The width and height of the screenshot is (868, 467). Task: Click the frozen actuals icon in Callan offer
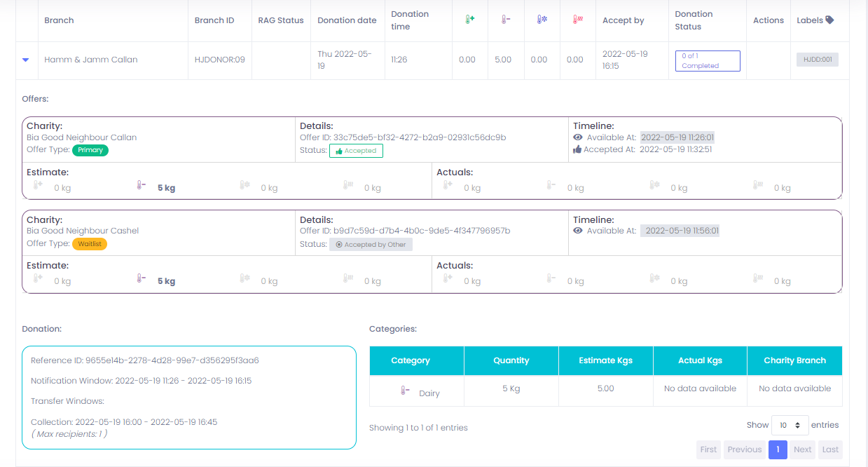pos(654,185)
